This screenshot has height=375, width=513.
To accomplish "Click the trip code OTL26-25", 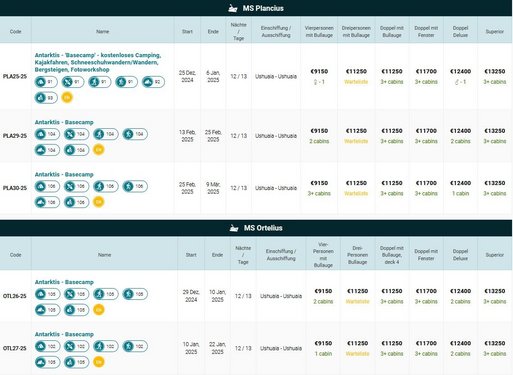I will point(15,296).
